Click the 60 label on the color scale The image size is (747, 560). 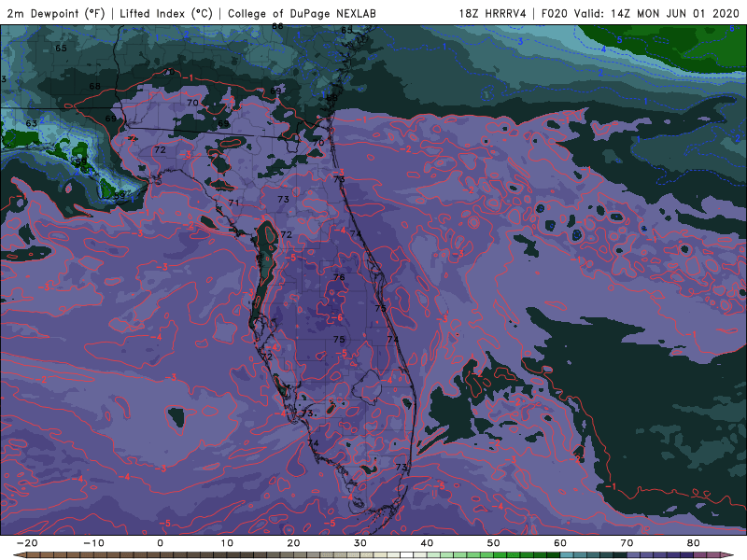(x=560, y=543)
